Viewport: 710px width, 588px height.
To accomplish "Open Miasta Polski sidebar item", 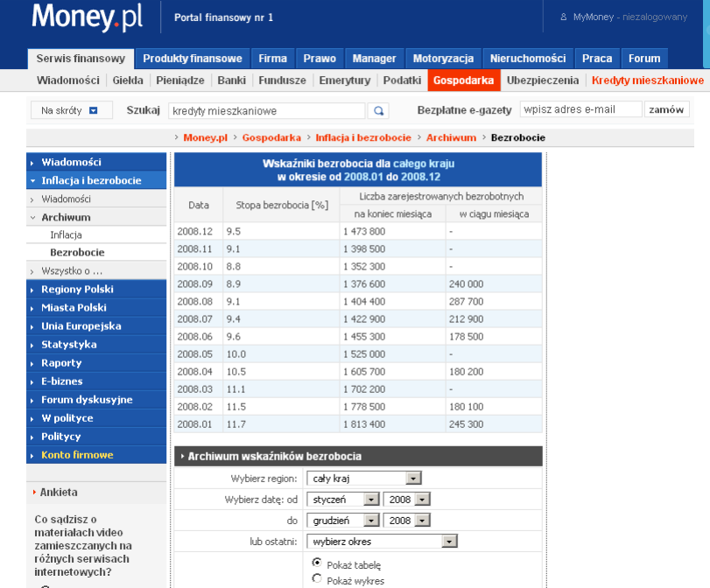I will point(96,308).
